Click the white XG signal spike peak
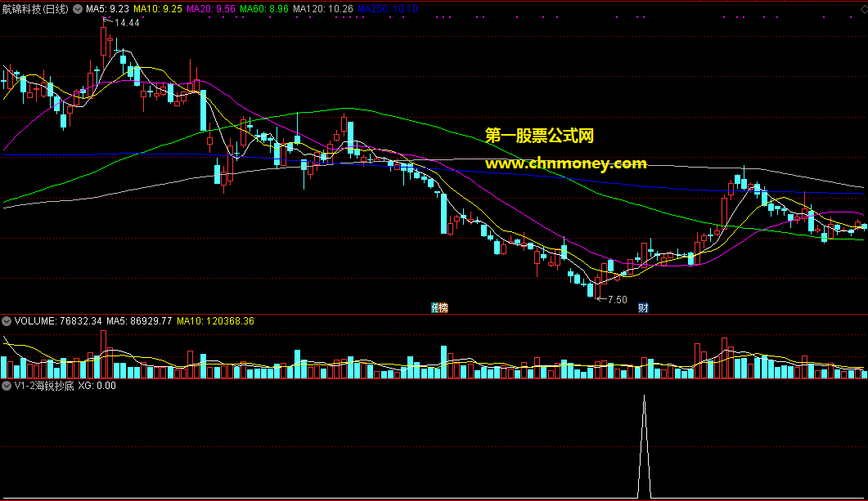 644,397
